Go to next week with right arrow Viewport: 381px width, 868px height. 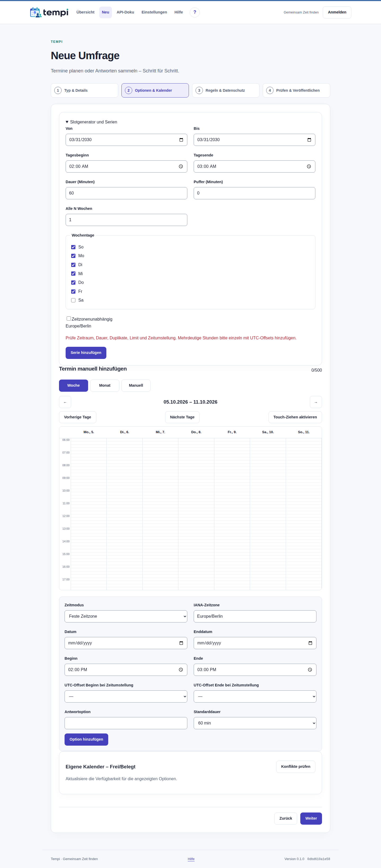[316, 402]
